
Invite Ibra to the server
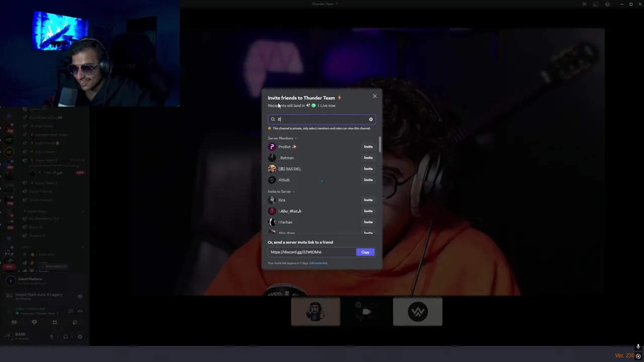368,200
